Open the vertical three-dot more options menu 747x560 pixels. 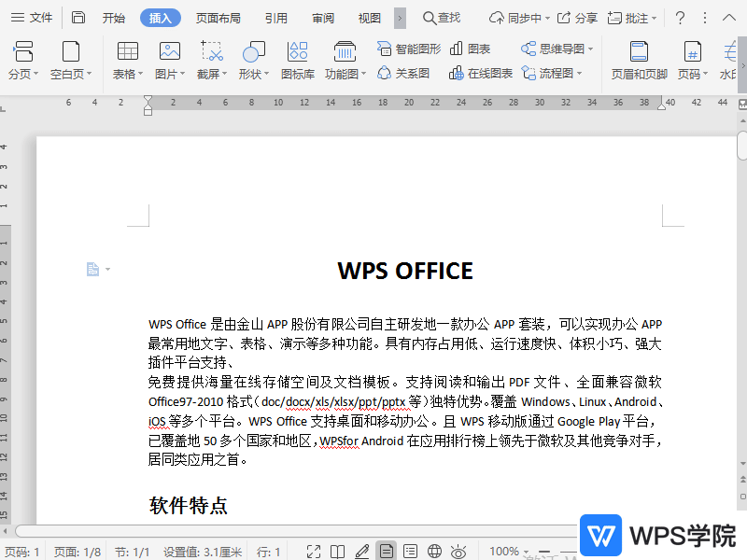705,18
